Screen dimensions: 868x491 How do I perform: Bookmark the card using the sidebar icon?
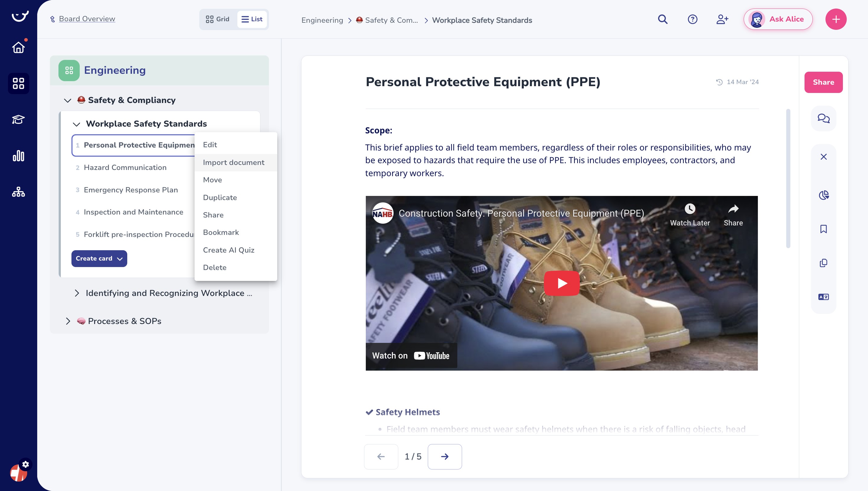823,229
